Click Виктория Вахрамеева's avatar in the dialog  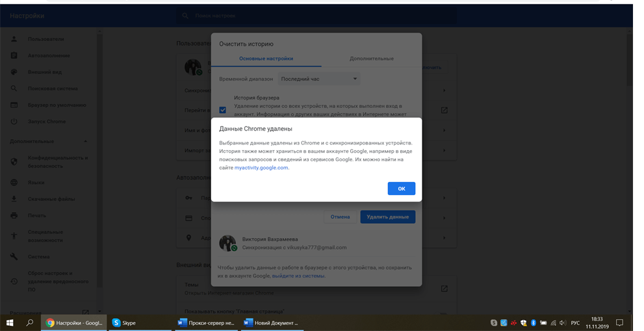pyautogui.click(x=227, y=243)
